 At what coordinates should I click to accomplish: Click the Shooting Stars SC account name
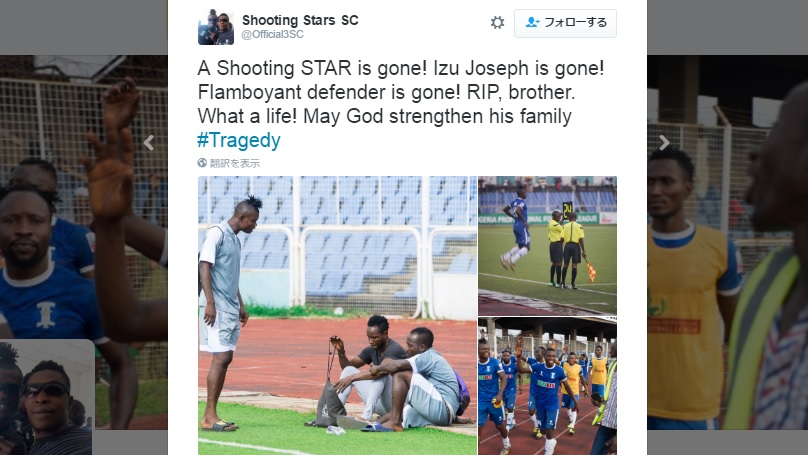(300, 20)
